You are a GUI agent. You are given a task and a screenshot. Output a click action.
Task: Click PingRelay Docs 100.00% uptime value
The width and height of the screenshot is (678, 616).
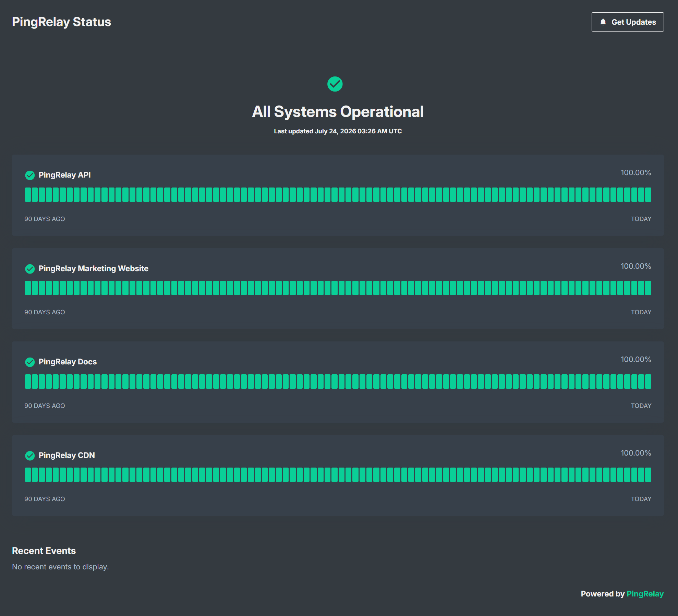pyautogui.click(x=636, y=359)
